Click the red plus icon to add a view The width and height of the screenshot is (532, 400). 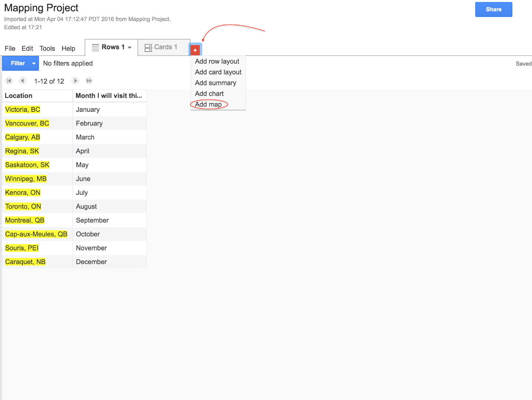(x=195, y=49)
